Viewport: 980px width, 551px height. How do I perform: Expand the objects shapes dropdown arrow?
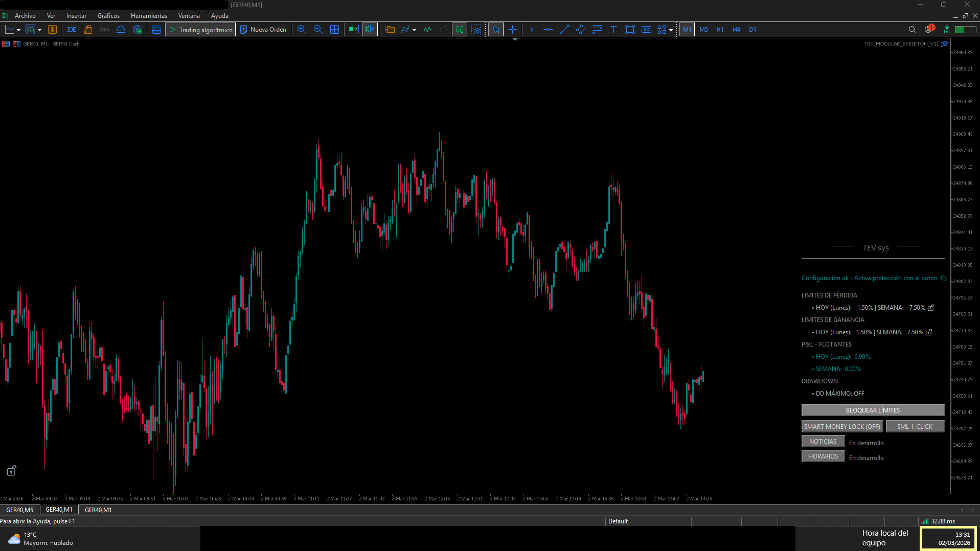click(671, 30)
